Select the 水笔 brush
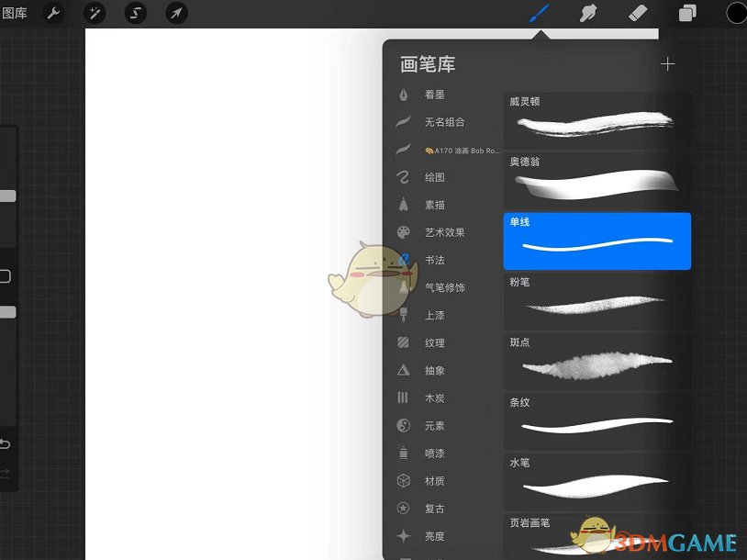Screen dimensions: 747x560 [596, 481]
